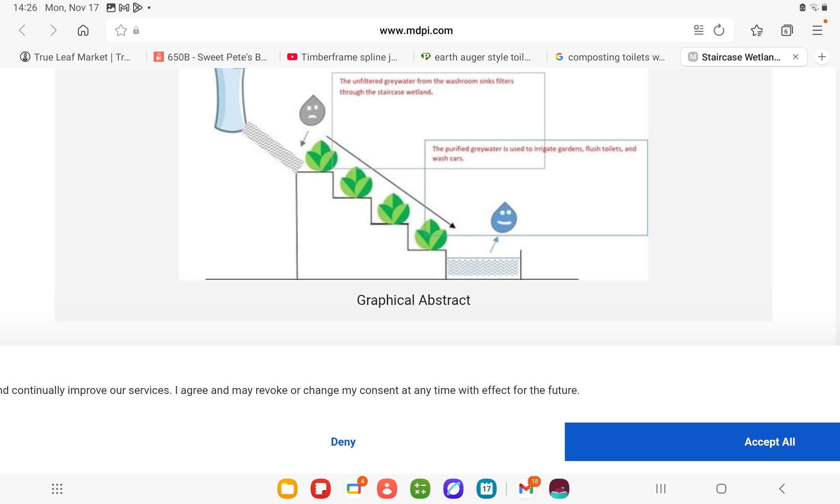Add a new browser tab
Image resolution: width=840 pixels, height=504 pixels.
pyautogui.click(x=822, y=57)
